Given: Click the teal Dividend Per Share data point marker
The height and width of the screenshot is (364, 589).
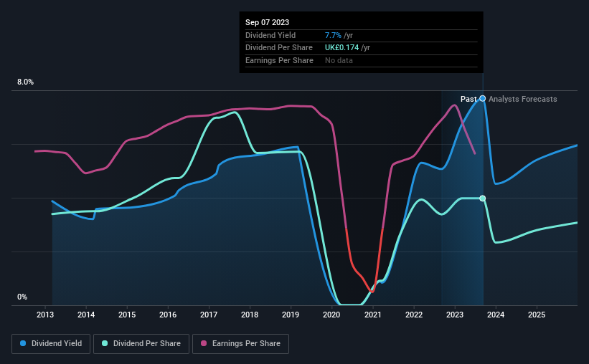Looking at the screenshot, I should pos(483,198).
